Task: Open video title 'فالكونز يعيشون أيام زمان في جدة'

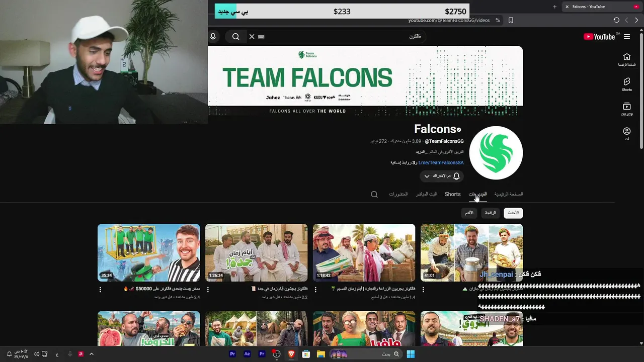Action: point(279,289)
